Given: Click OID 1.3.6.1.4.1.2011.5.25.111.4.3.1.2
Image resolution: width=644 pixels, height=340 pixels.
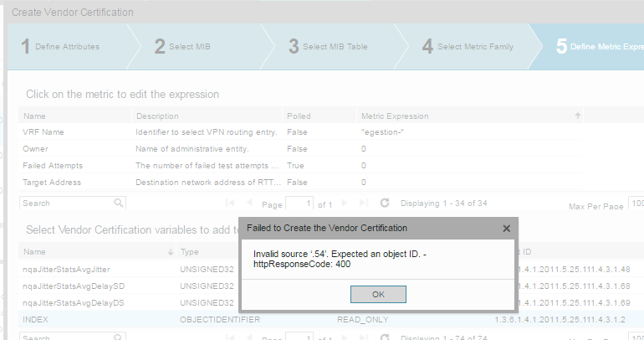Looking at the screenshot, I should [560, 319].
